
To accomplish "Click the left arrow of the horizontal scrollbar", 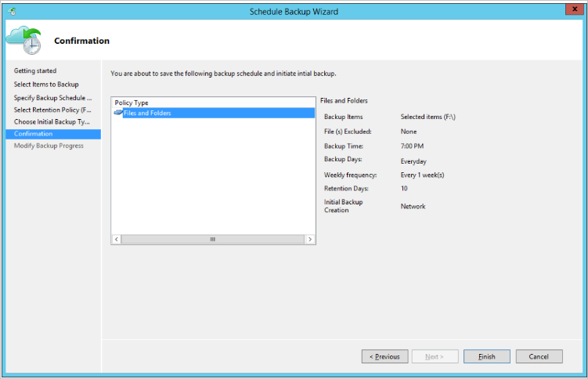I will (117, 240).
